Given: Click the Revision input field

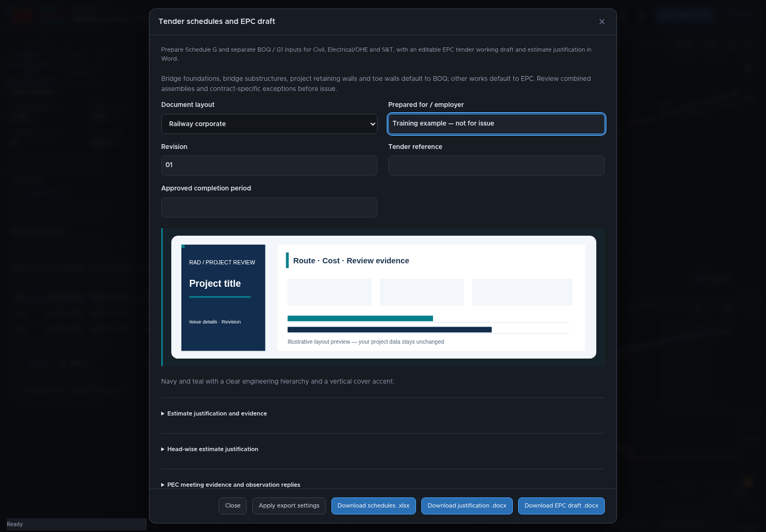Looking at the screenshot, I should (x=269, y=165).
